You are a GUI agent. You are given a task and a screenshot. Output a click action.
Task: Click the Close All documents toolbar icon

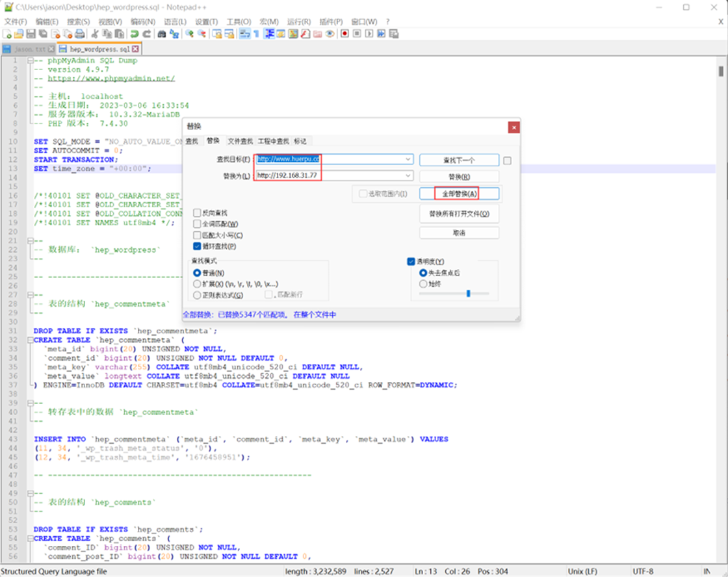68,34
